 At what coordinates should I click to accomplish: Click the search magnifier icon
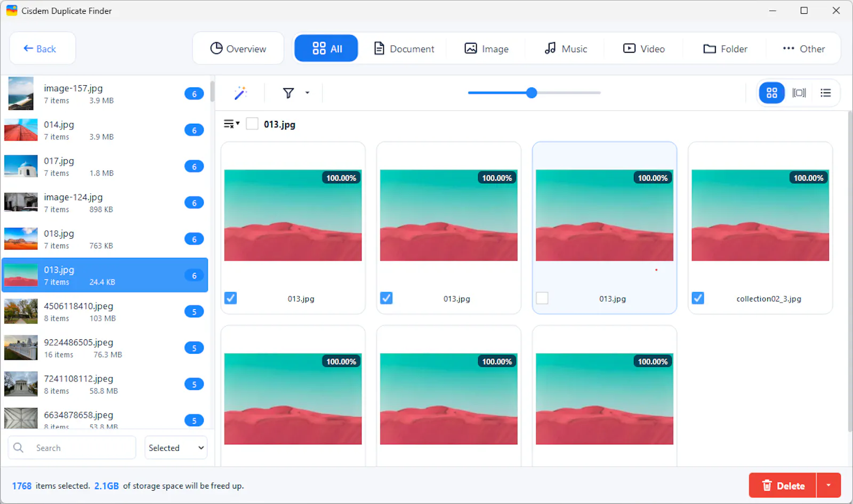pyautogui.click(x=18, y=448)
